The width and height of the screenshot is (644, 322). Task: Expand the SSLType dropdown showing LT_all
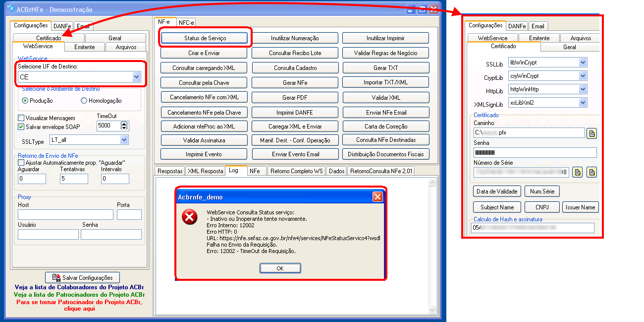(124, 140)
